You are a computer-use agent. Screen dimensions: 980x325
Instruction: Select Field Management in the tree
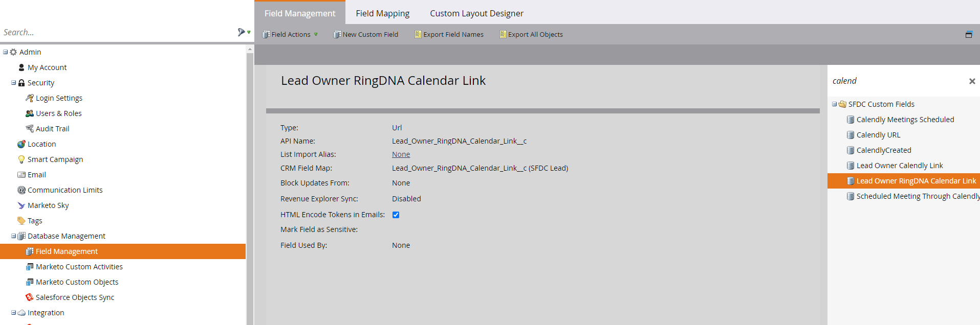pos(123,251)
